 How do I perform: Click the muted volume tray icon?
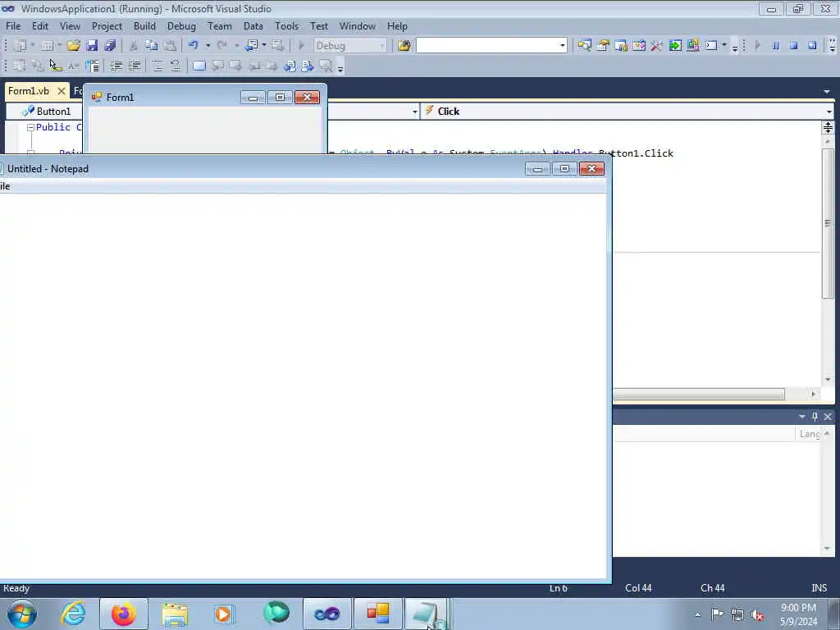757,614
